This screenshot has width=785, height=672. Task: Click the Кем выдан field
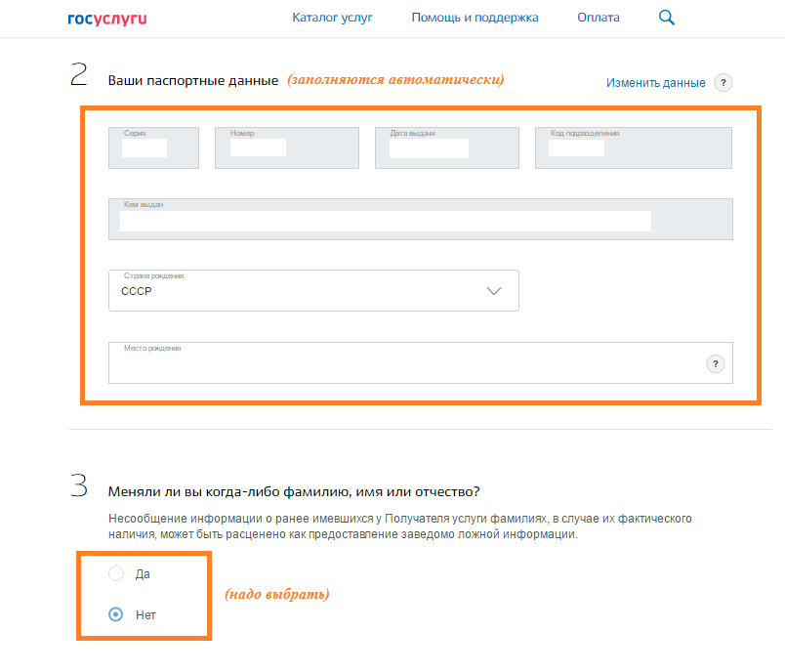(421, 220)
